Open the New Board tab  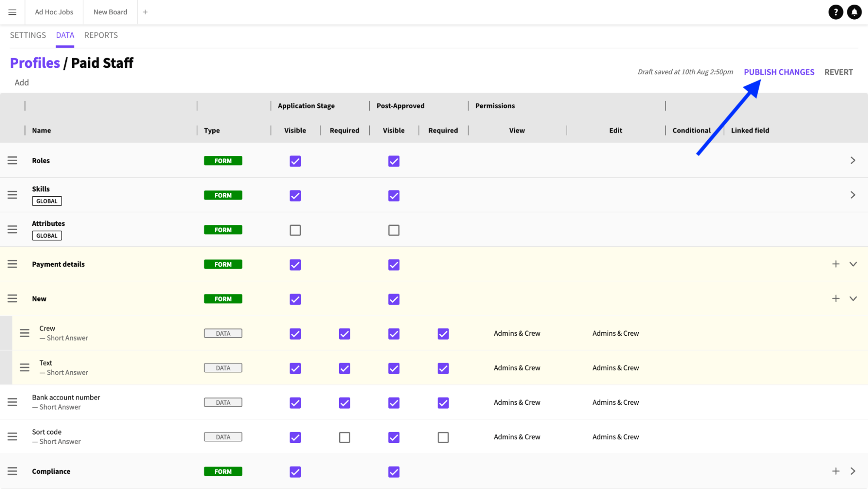[110, 12]
